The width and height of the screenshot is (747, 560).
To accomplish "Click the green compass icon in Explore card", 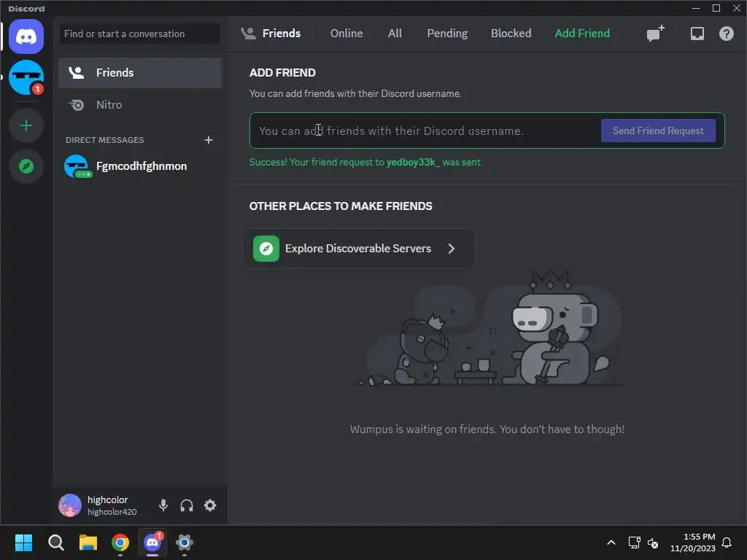I will tap(266, 249).
